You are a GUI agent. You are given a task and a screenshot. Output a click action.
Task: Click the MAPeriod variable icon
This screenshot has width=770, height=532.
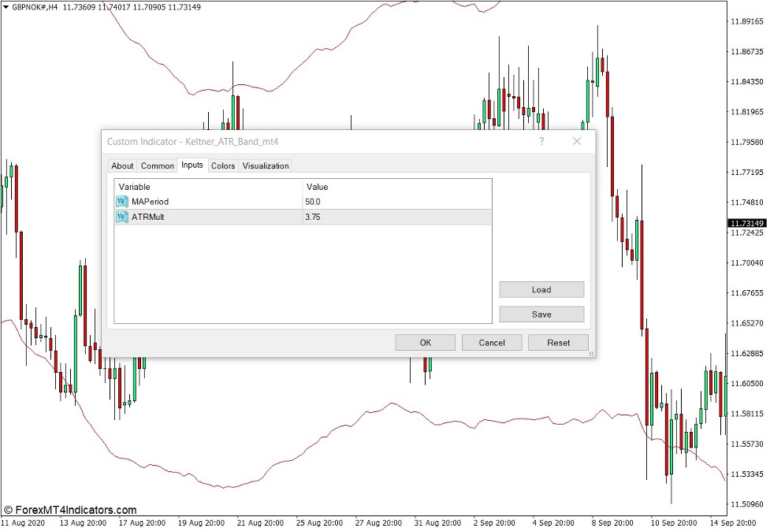pyautogui.click(x=121, y=202)
